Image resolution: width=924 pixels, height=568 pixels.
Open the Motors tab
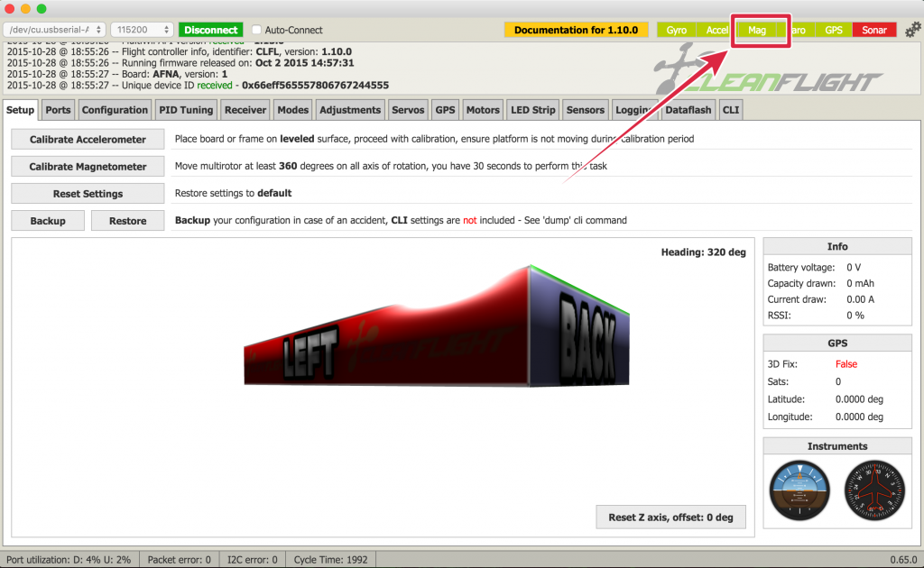[x=483, y=110]
